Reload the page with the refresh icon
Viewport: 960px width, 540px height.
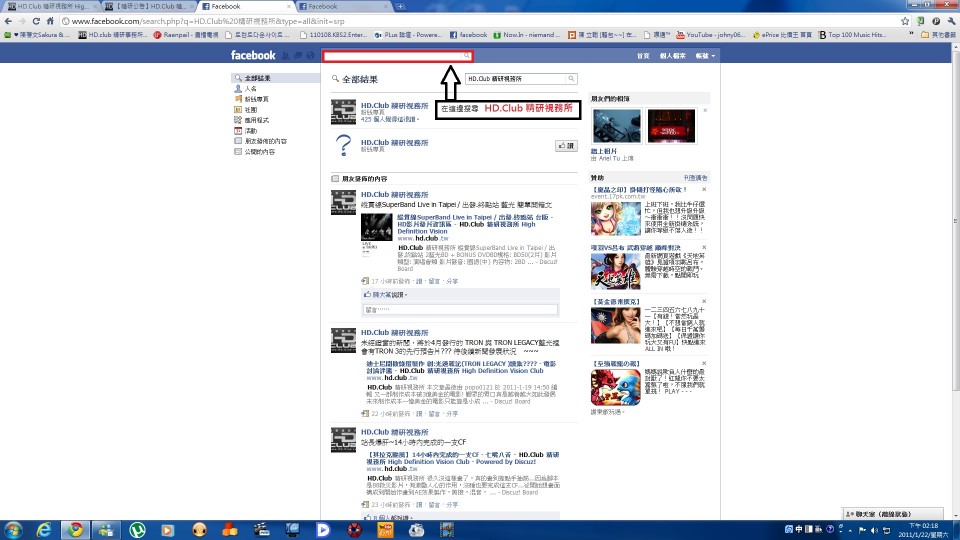[36, 21]
